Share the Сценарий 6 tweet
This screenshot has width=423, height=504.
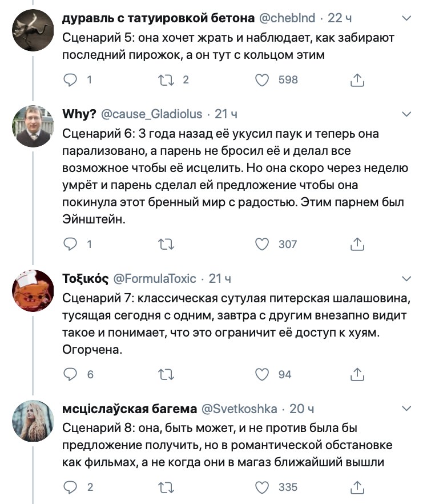point(357,244)
